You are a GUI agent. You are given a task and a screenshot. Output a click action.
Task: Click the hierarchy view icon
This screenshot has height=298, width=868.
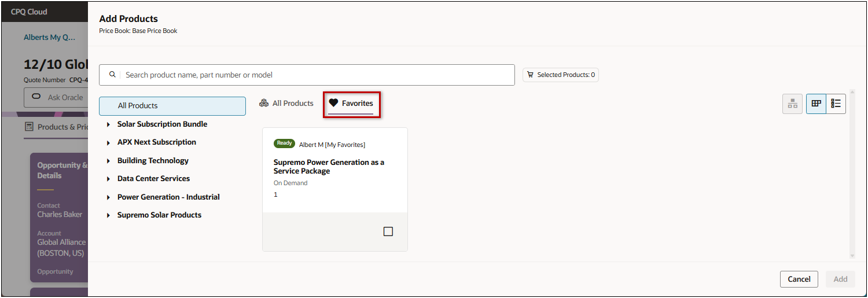point(792,104)
